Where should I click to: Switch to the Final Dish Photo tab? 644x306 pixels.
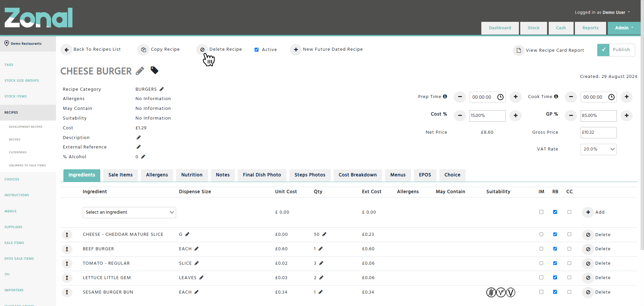click(262, 175)
